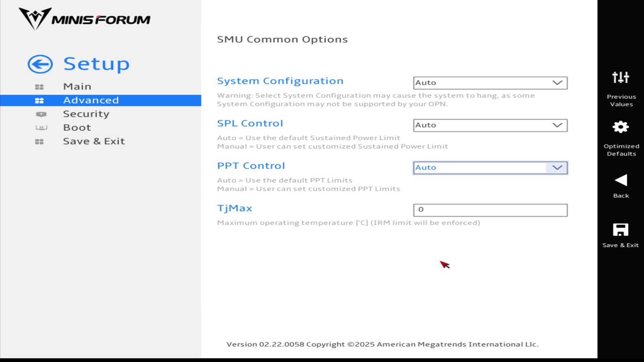The image size is (644, 362).
Task: Click the PPT Control setting label
Action: 251,166
